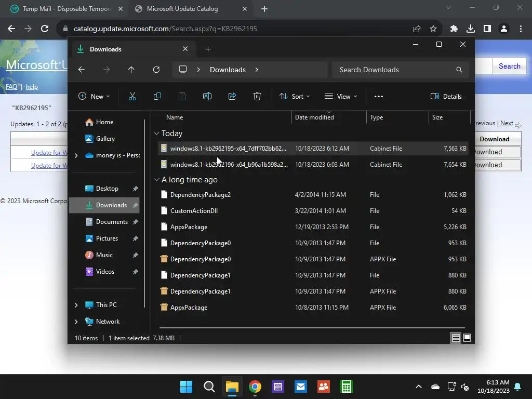Sort files by Name column header
Image resolution: width=532 pixels, height=399 pixels.
pos(224,117)
